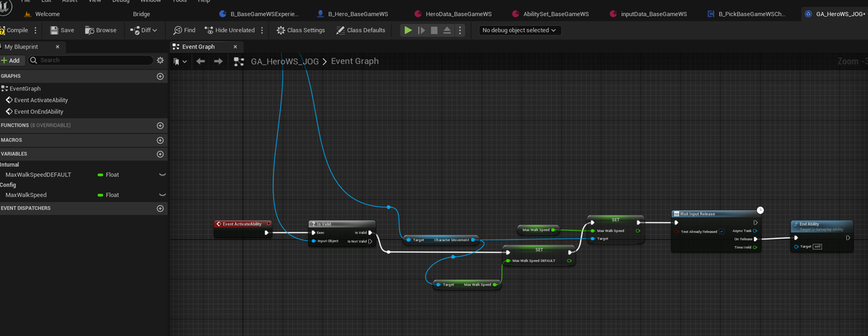Viewport: 868px width, 336px height.
Task: Click Event Graph in the breadcrumb
Action: coord(354,61)
